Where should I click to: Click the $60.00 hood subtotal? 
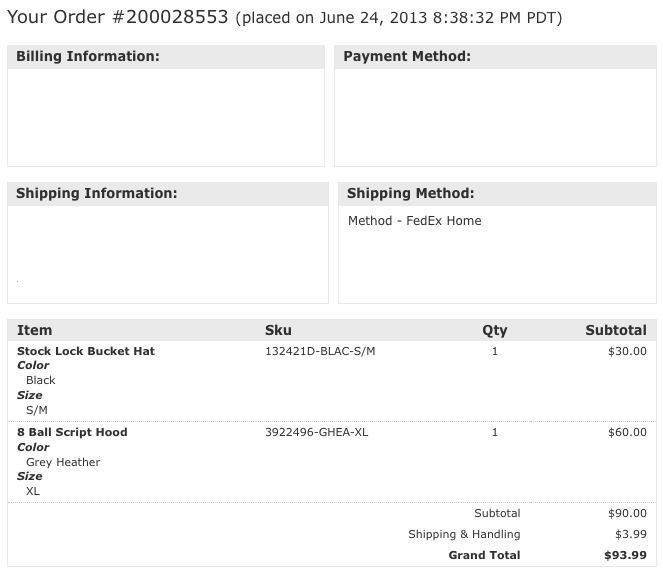tap(627, 432)
